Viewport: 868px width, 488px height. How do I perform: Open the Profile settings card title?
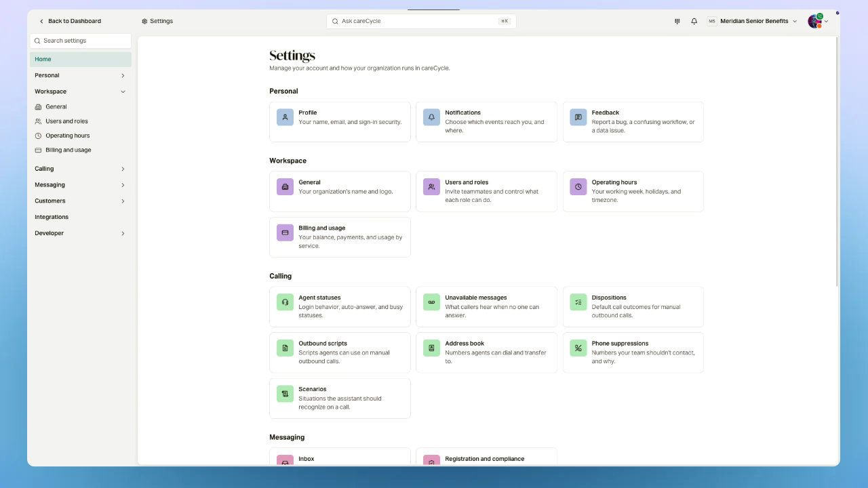point(307,113)
